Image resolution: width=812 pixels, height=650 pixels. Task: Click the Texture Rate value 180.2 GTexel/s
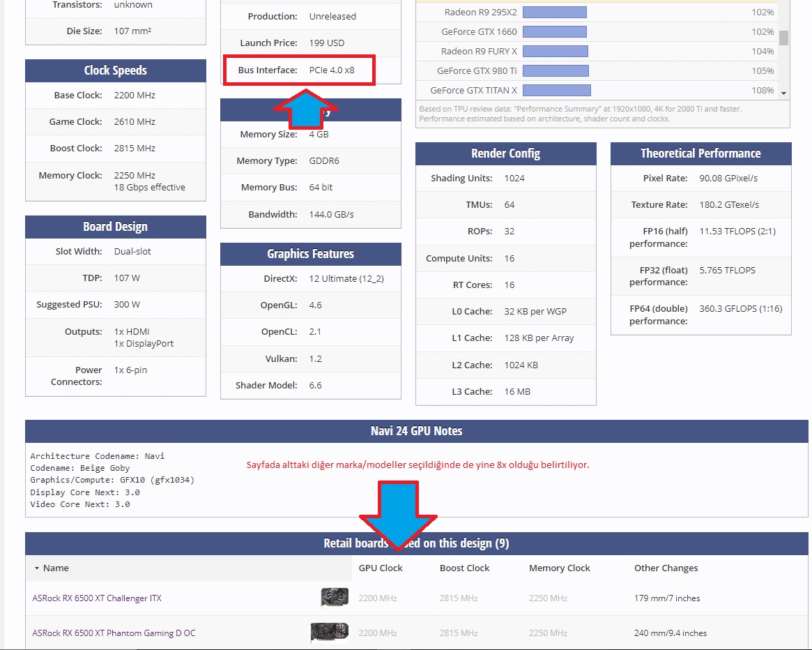coord(729,205)
